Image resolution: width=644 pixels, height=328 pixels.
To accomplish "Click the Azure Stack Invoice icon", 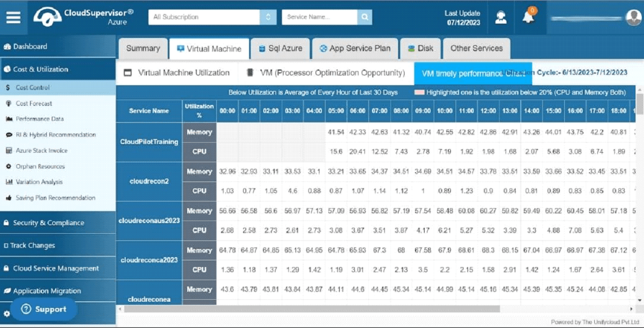I will [x=9, y=151].
